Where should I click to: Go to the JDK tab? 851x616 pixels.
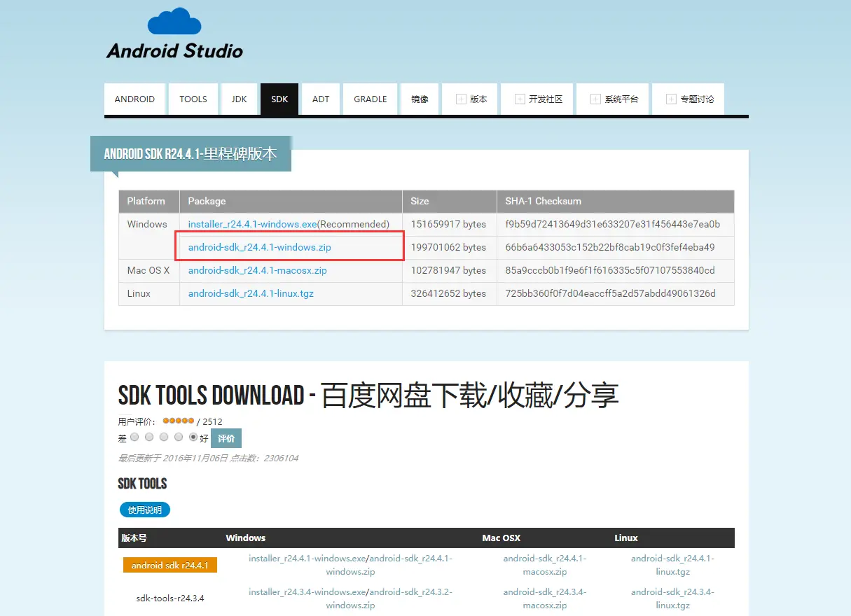click(239, 99)
